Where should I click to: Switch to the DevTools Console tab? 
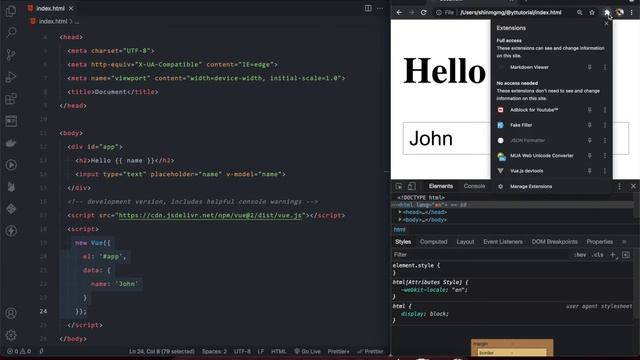pyautogui.click(x=474, y=186)
